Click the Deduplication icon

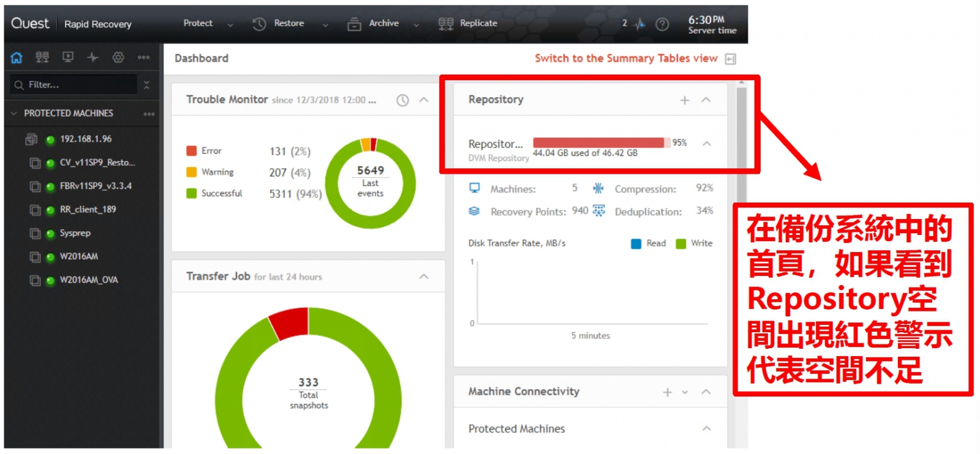(x=598, y=211)
